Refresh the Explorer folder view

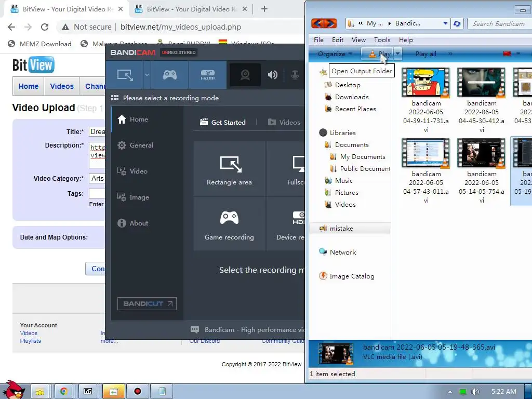pos(457,23)
